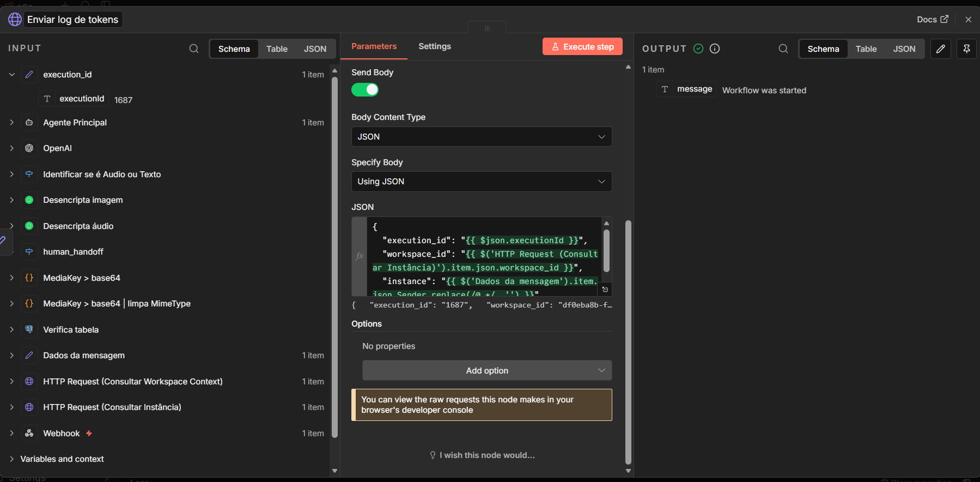Open the input panel search
Image resolution: width=980 pixels, height=482 pixels.
tap(194, 49)
